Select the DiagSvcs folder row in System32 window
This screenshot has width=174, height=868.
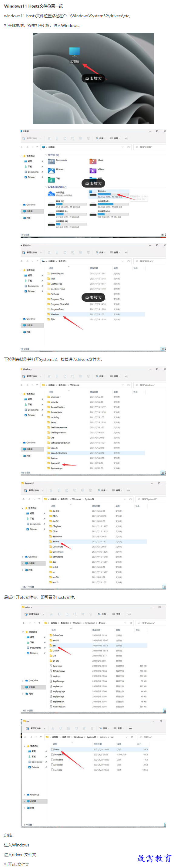[x=98, y=526]
